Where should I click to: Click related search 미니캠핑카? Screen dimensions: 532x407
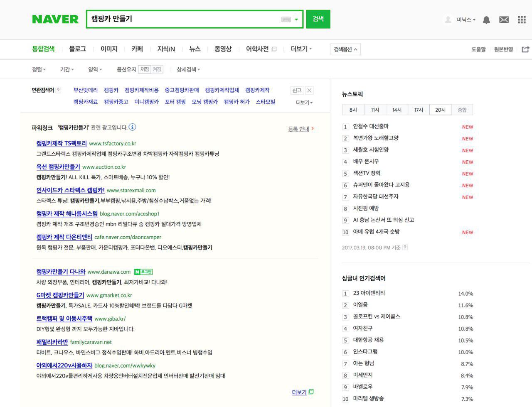146,102
